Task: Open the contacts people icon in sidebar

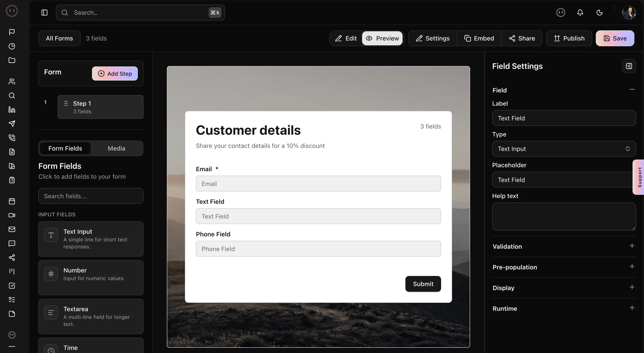Action: click(12, 81)
